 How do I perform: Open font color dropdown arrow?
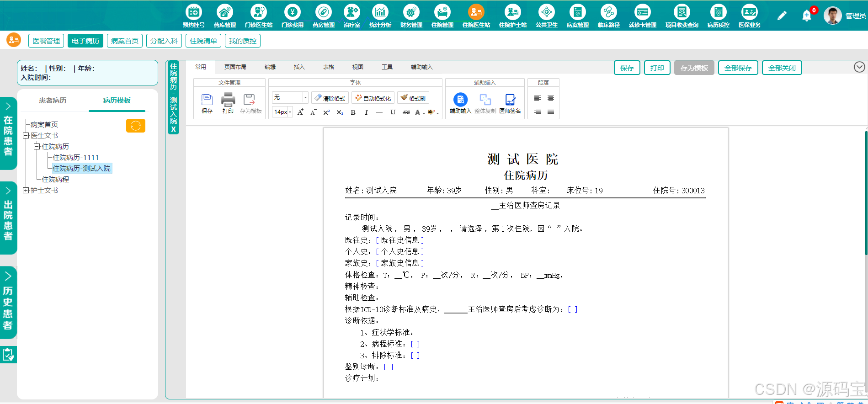[x=424, y=113]
